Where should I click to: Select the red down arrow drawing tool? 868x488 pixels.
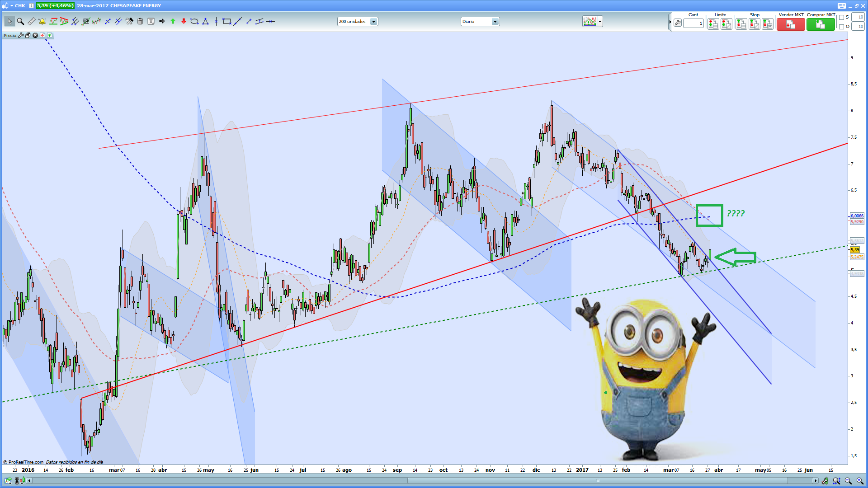click(184, 21)
